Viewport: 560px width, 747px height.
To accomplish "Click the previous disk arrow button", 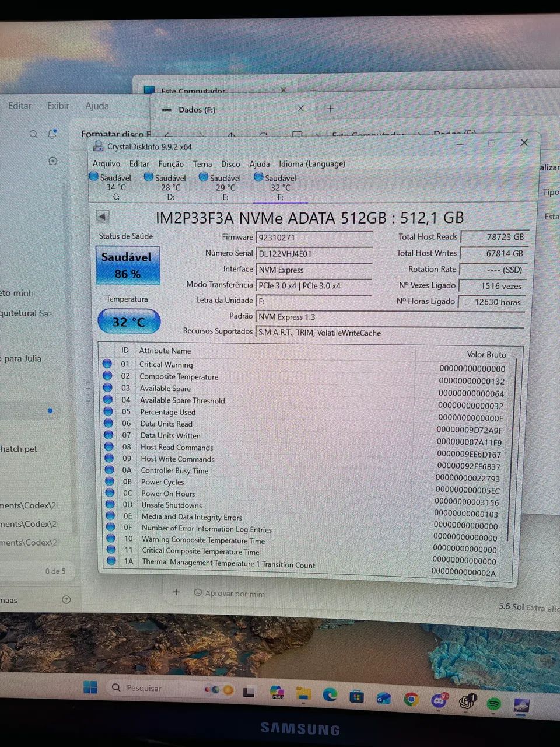I will [103, 217].
